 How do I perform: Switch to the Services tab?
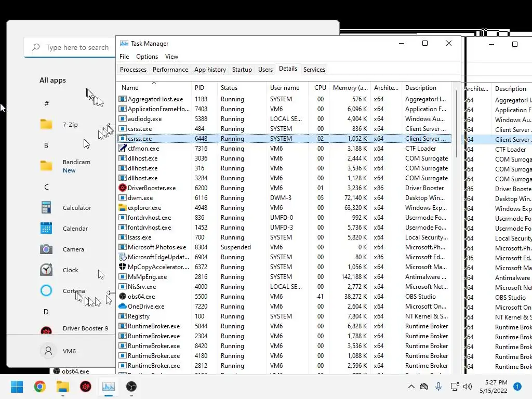click(314, 70)
